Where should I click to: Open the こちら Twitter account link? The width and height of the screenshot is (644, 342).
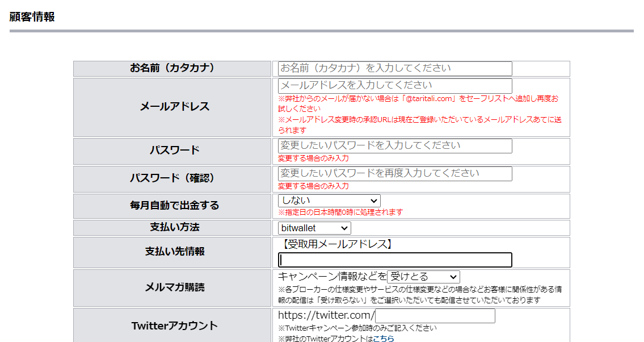(x=383, y=339)
